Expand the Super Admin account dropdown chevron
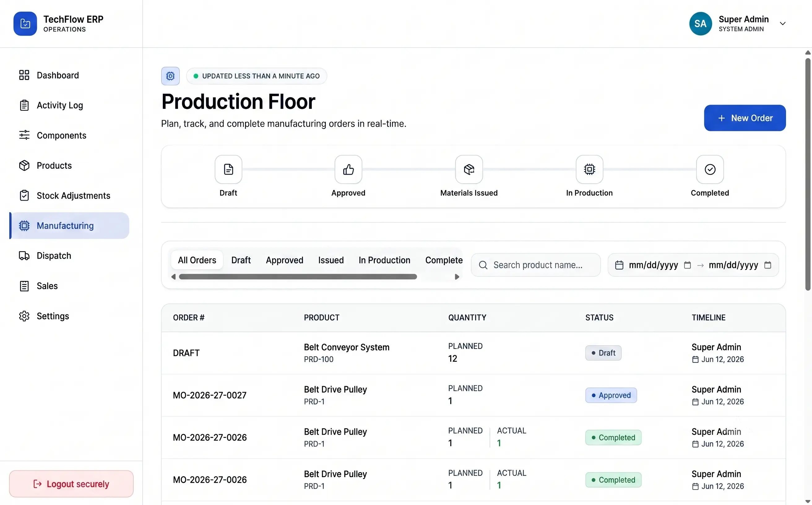The width and height of the screenshot is (812, 505). coord(783,24)
